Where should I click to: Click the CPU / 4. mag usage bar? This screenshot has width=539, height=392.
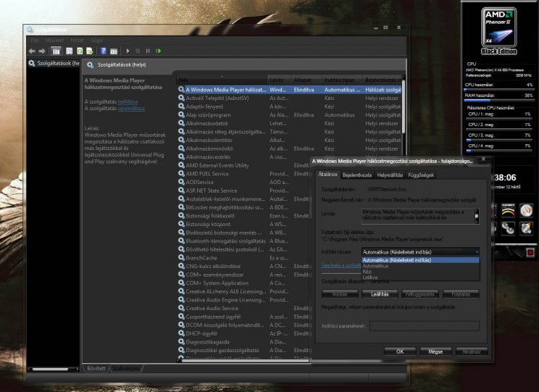tap(499, 151)
